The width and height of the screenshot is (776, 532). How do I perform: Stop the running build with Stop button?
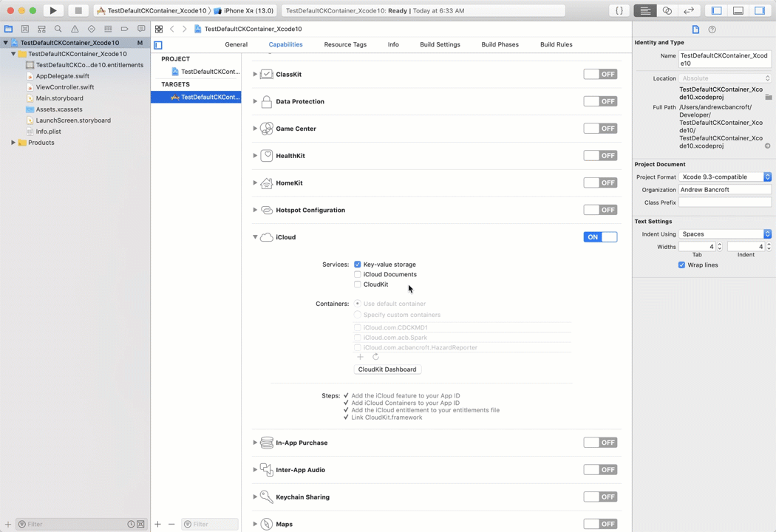click(x=78, y=10)
